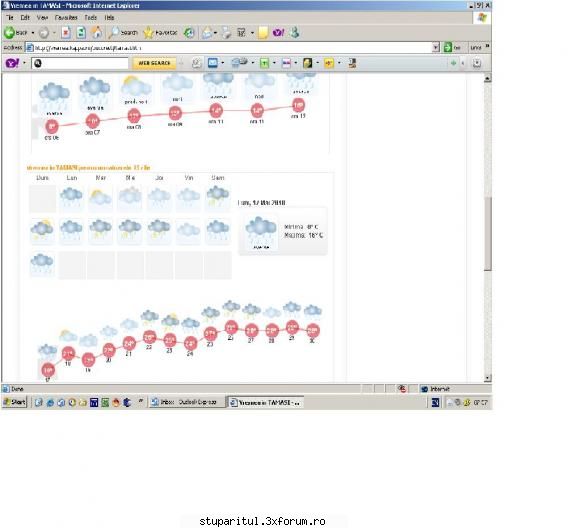This screenshot has height=528, width=581.
Task: Expand the address bar dropdown arrow
Action: click(436, 47)
